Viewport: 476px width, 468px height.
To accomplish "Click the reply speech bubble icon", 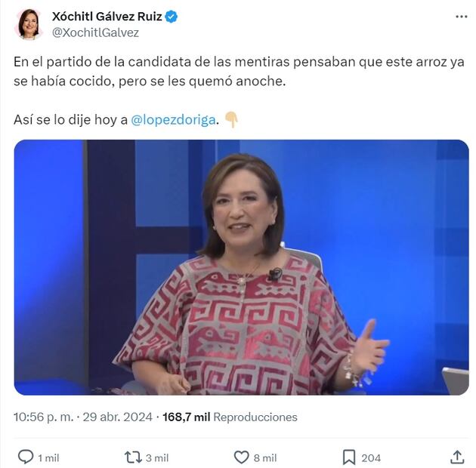I will pos(26,457).
